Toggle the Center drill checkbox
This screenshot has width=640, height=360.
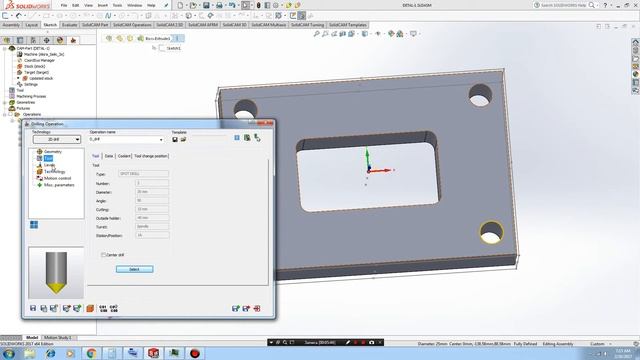(x=103, y=255)
